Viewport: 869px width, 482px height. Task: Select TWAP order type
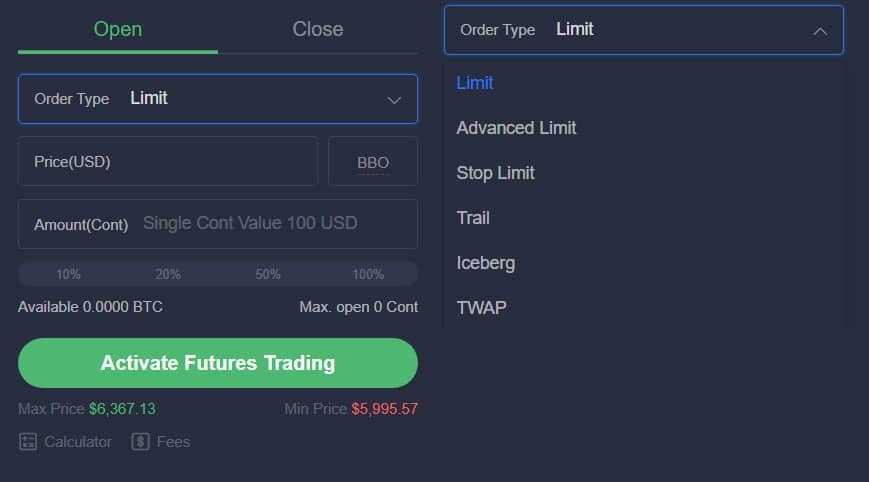click(481, 307)
